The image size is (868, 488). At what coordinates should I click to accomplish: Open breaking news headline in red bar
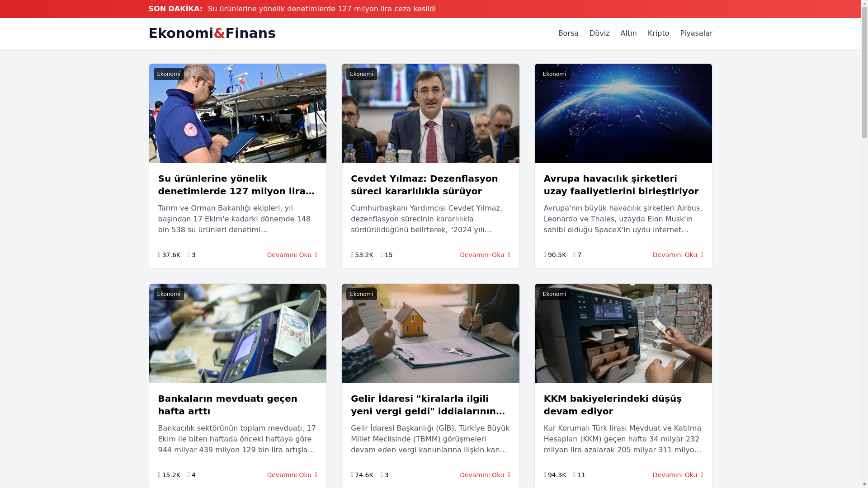[322, 9]
